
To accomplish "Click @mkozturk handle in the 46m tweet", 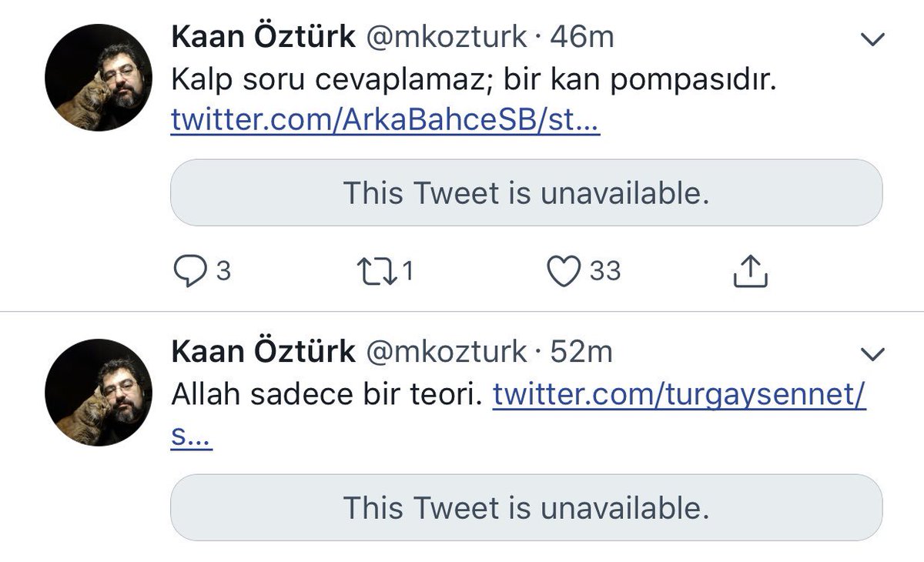I will point(445,36).
